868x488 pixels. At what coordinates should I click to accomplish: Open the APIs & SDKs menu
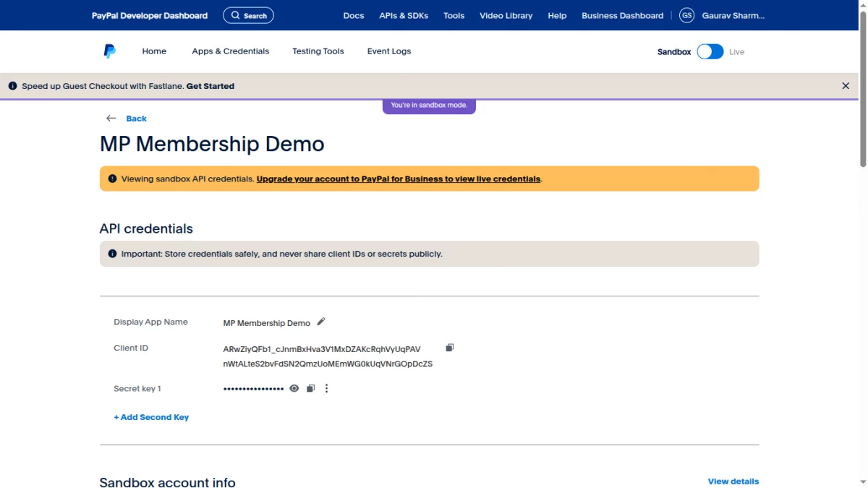[403, 14]
